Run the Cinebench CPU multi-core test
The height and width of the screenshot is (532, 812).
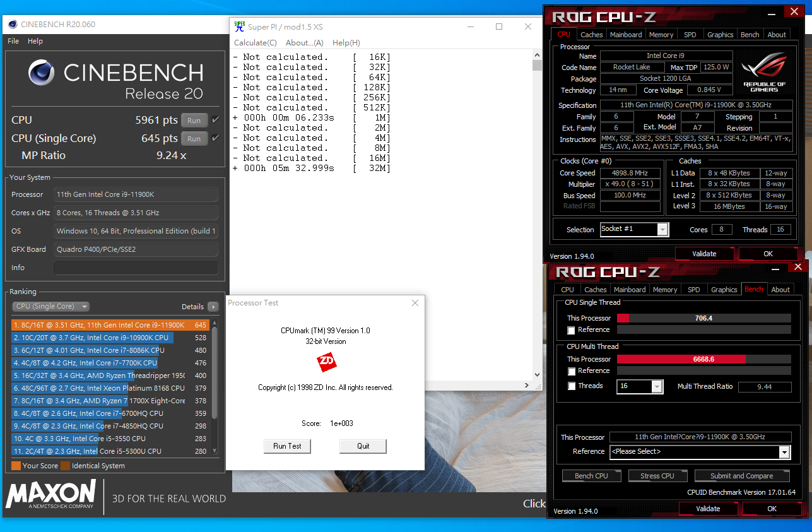[194, 121]
